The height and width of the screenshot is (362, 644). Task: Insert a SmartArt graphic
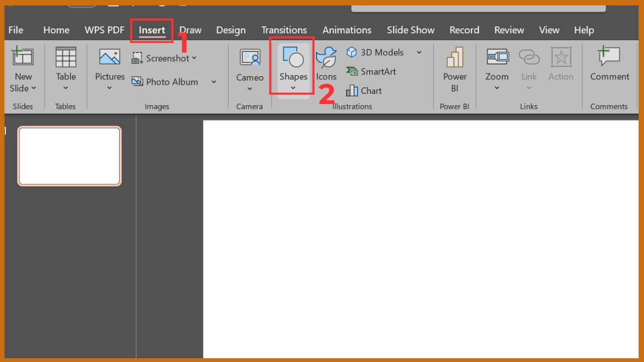coord(372,71)
